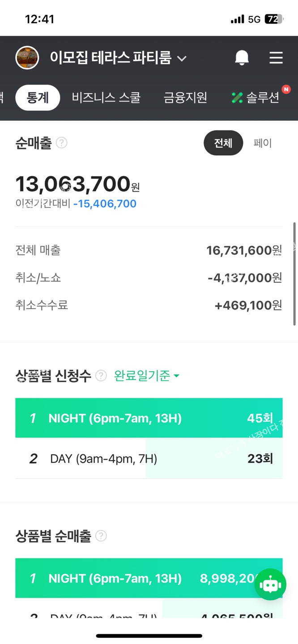Select the 통계 tab
Image resolution: width=298 pixels, height=644 pixels.
(x=38, y=97)
